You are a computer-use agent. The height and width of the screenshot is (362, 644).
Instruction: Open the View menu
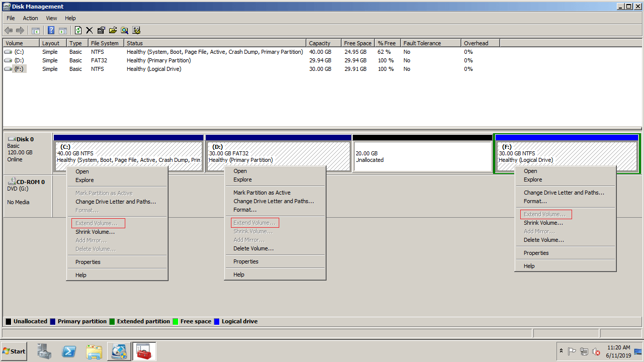51,18
